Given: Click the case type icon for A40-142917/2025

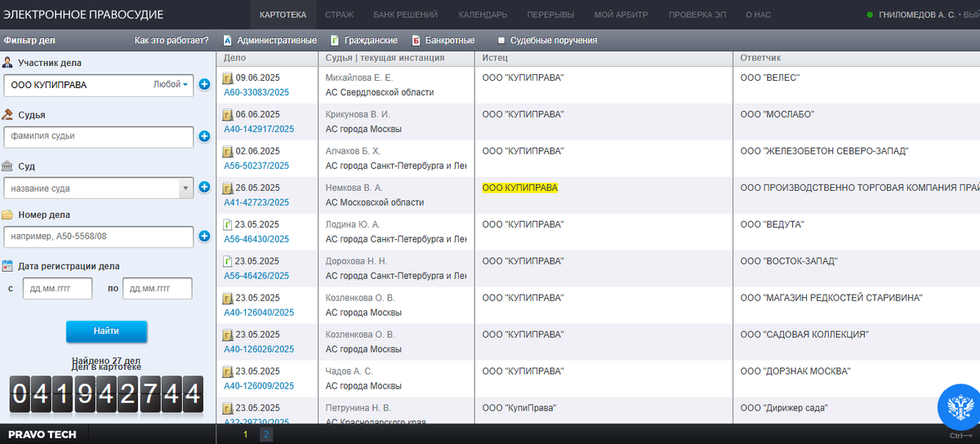Looking at the screenshot, I should click(228, 114).
